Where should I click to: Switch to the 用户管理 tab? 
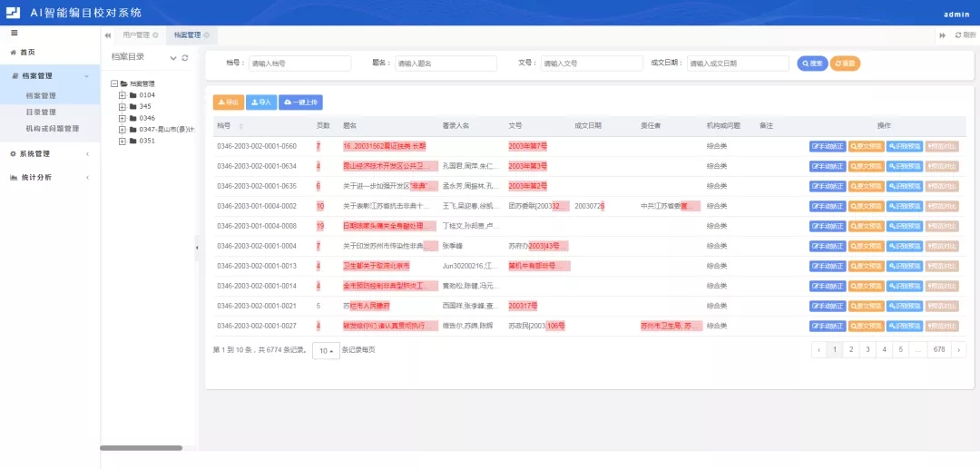tap(135, 34)
